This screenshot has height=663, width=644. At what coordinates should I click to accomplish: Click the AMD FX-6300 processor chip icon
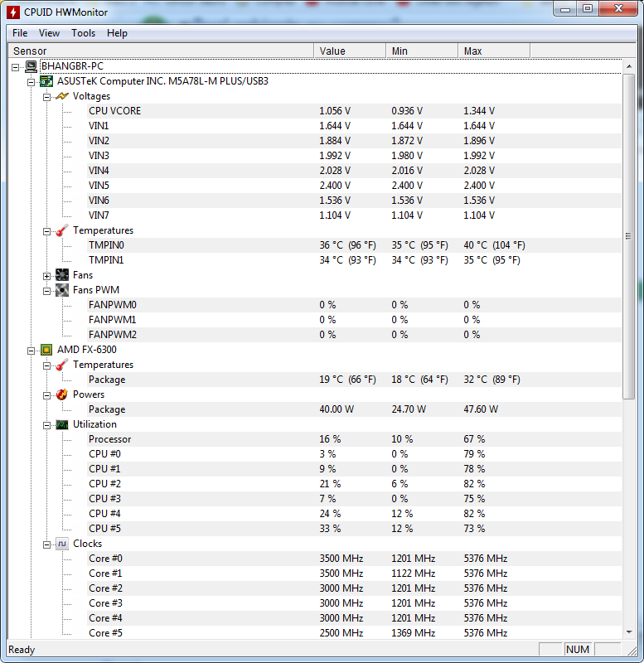[46, 350]
